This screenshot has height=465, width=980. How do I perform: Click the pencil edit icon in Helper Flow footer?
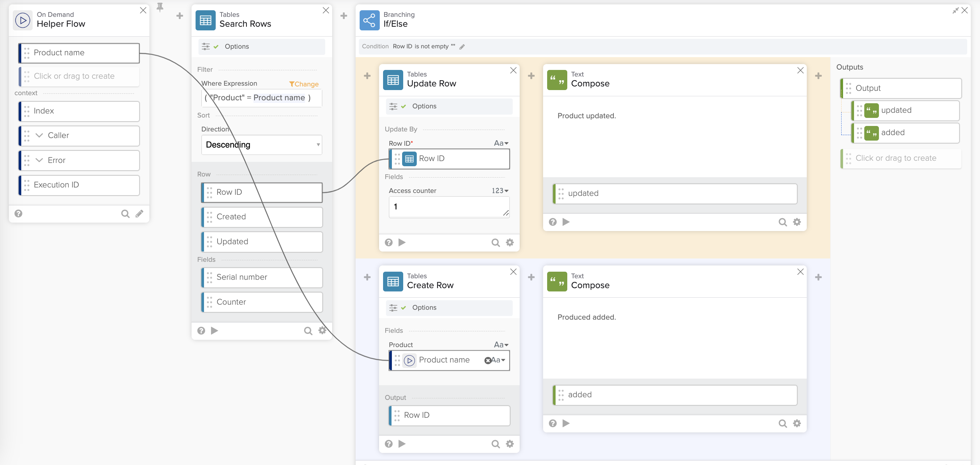pyautogui.click(x=139, y=214)
